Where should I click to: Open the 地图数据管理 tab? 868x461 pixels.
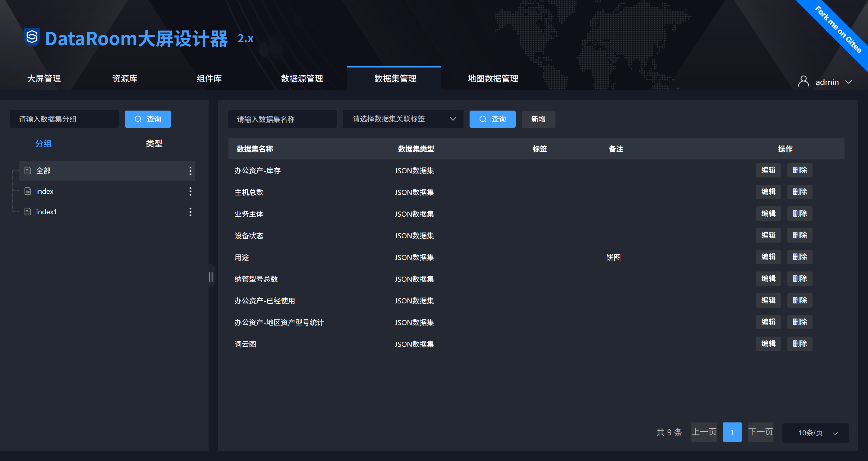click(x=493, y=79)
